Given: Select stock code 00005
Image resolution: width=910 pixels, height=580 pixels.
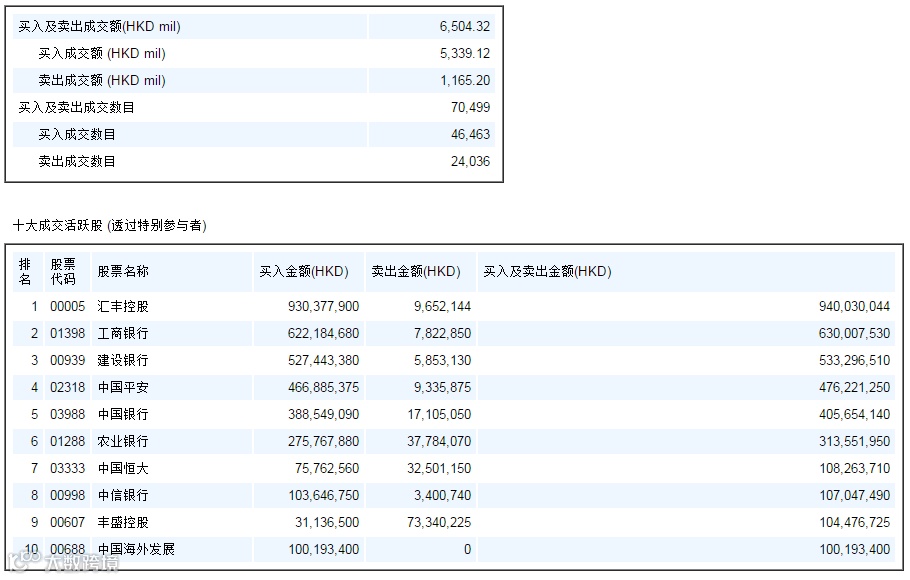Looking at the screenshot, I should pos(67,307).
